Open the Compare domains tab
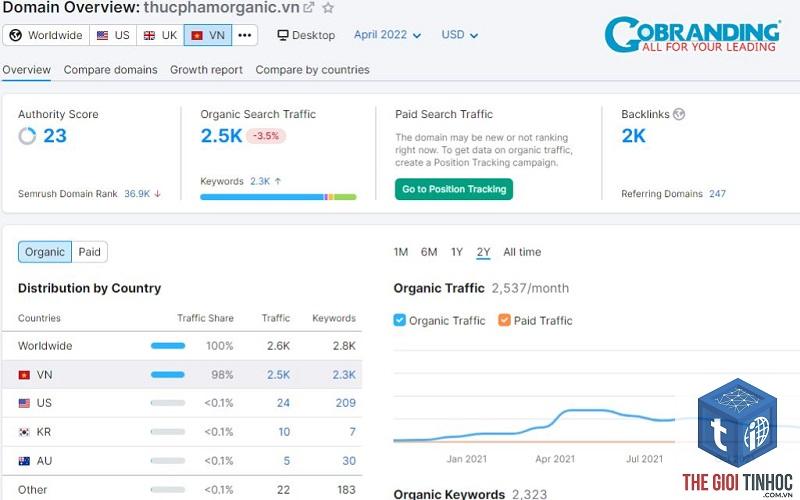Viewport: 800px width, 500px height. click(110, 70)
